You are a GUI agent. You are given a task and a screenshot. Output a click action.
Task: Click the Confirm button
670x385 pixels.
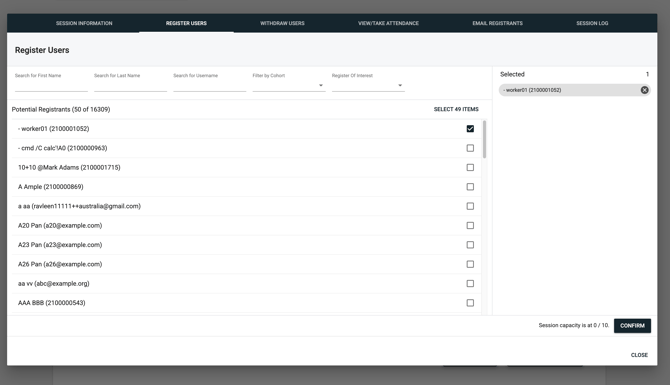coord(632,326)
